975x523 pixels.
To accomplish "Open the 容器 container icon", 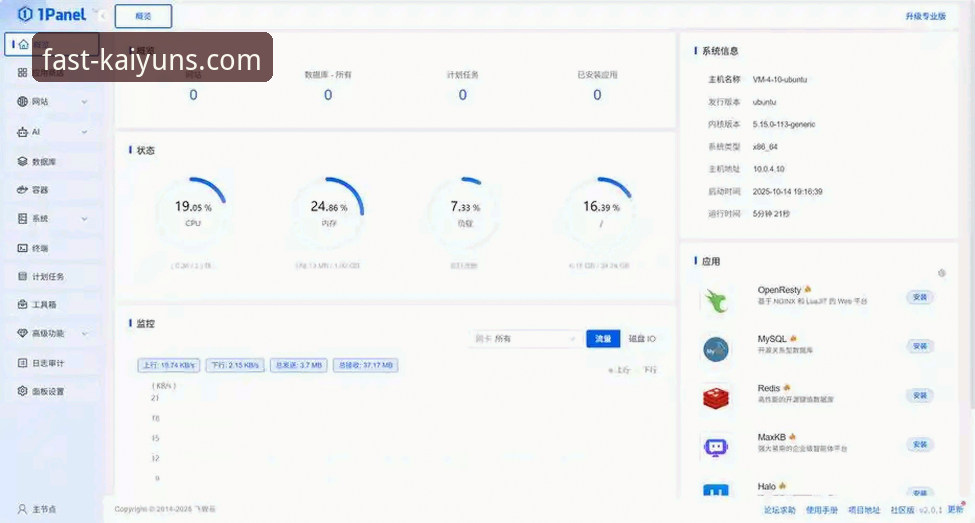I will point(22,190).
